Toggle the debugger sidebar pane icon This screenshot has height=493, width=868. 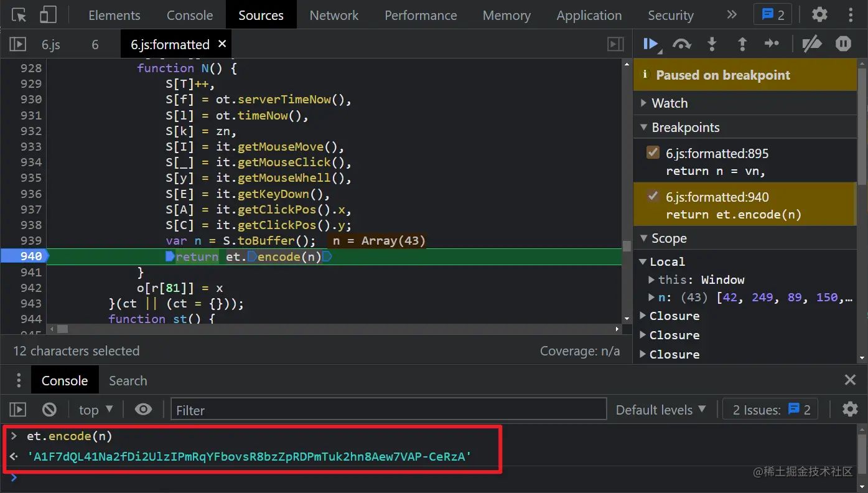(x=615, y=44)
